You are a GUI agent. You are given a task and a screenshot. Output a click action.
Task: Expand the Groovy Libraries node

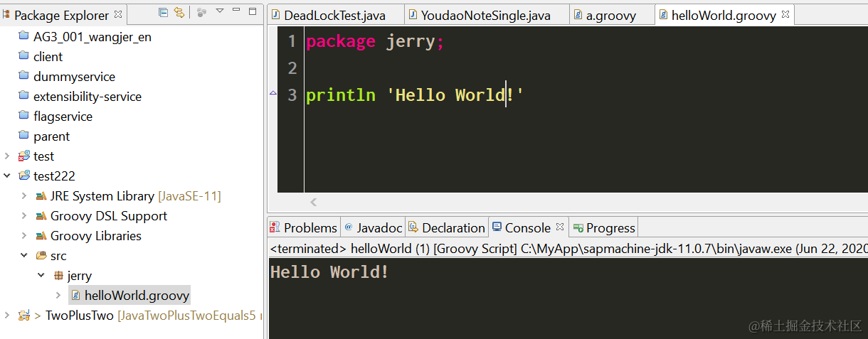pyautogui.click(x=24, y=235)
